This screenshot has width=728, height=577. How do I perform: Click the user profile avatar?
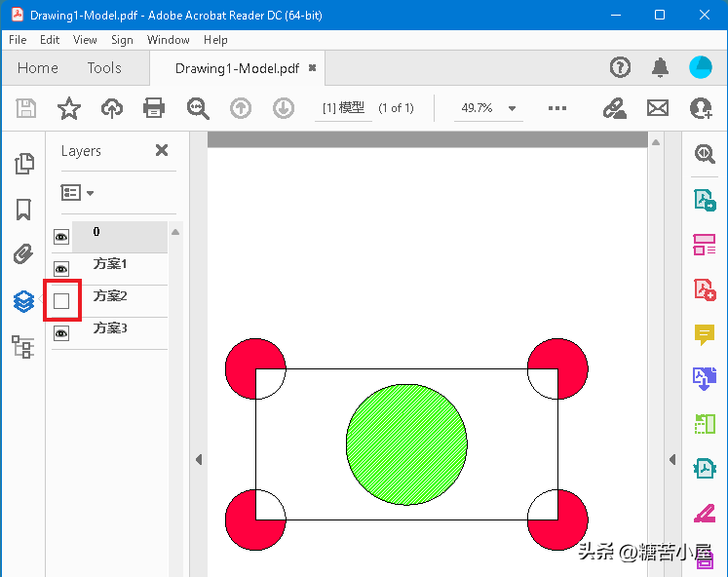[700, 68]
